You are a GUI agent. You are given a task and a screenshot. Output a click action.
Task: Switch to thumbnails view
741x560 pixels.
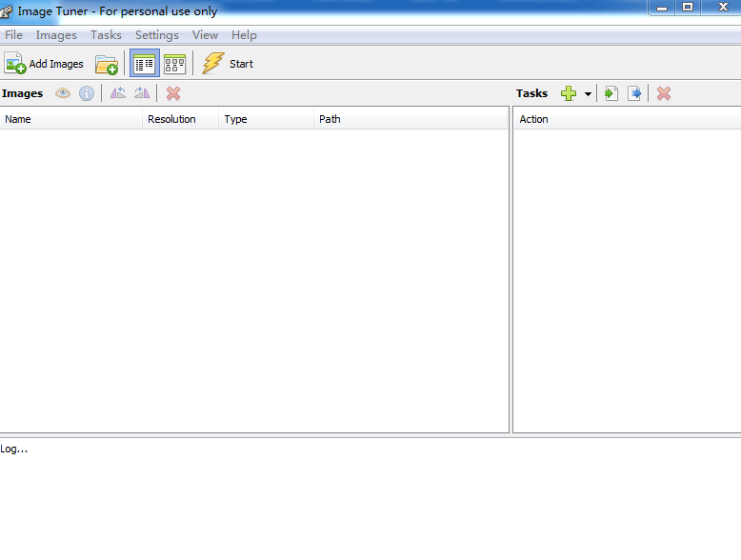click(x=174, y=63)
